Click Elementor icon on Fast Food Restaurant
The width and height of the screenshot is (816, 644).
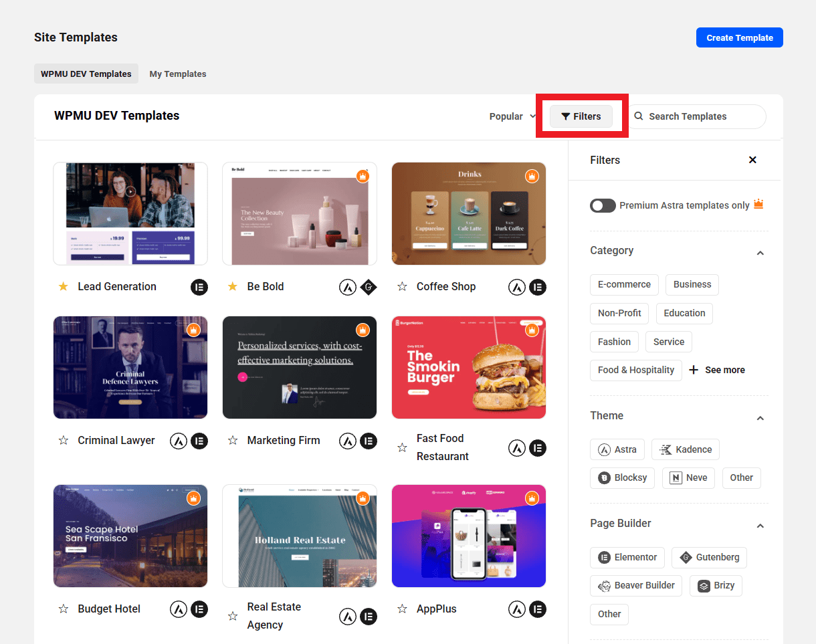(538, 448)
